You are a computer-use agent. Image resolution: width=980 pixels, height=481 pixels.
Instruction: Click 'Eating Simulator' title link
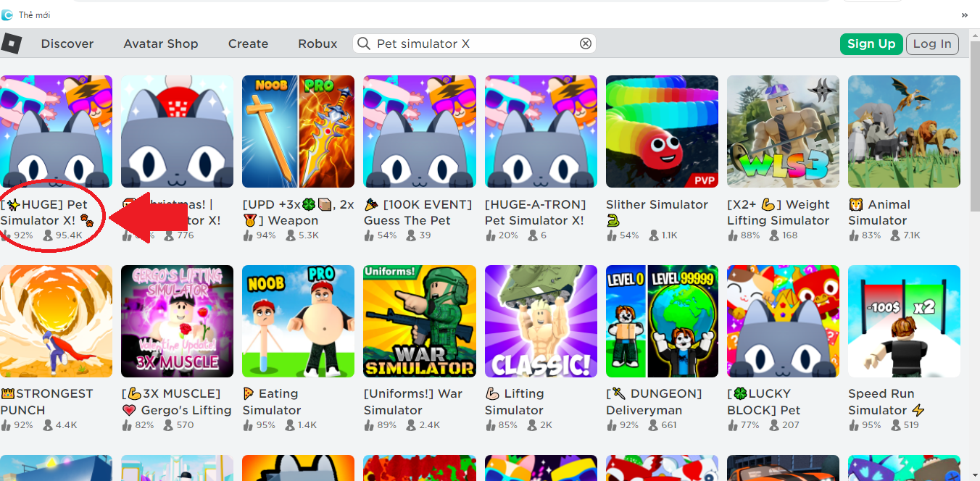pos(272,401)
